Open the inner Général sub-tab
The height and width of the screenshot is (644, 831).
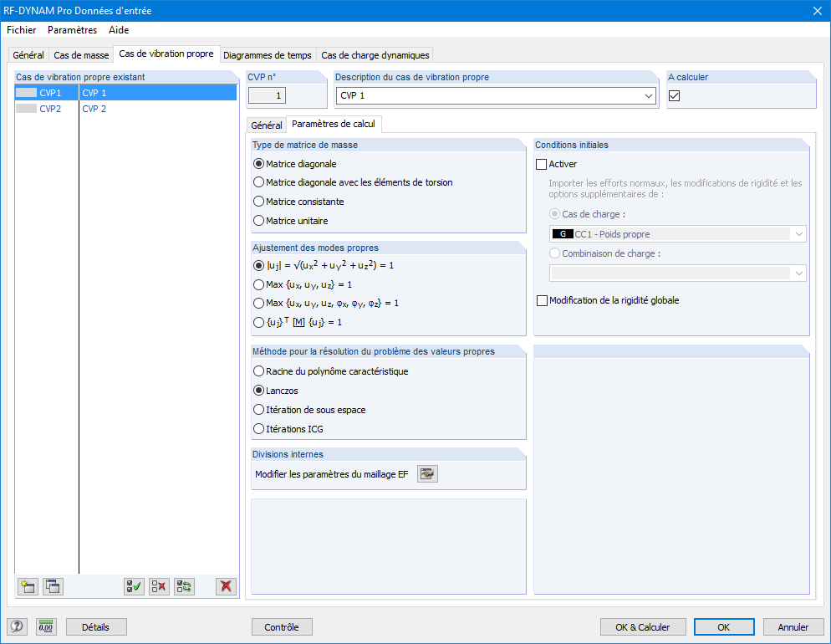click(x=267, y=125)
